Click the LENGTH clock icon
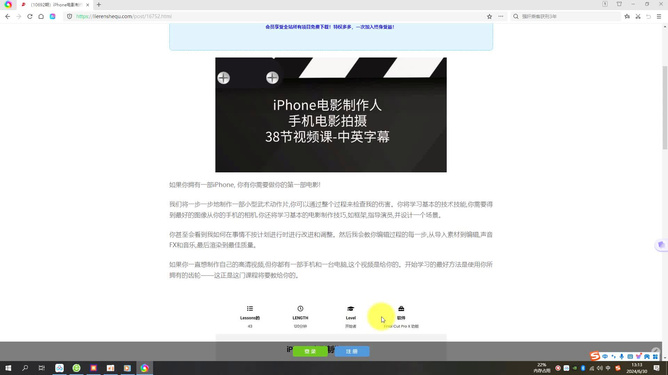This screenshot has height=375, width=668. pyautogui.click(x=300, y=309)
